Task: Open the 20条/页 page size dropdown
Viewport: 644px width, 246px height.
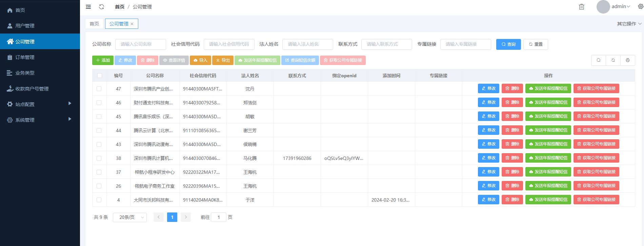Action: [x=130, y=217]
